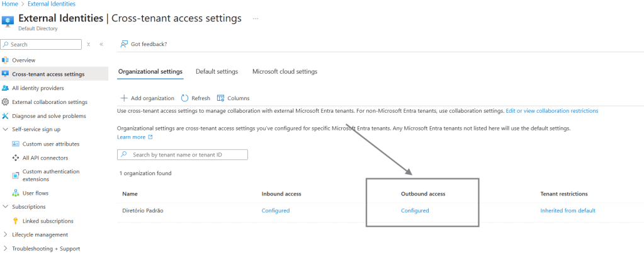This screenshot has width=644, height=254.
Task: Click All identity providers icon
Action: (6, 88)
